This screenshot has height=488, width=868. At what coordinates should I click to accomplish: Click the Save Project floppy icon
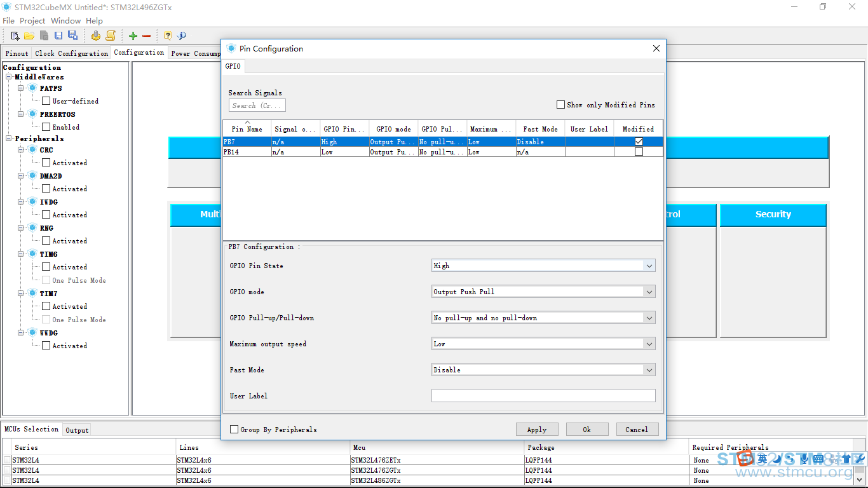(58, 36)
